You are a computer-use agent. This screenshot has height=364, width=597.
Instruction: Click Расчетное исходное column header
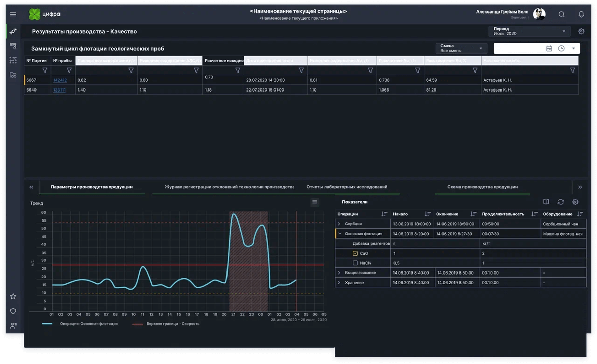(224, 61)
